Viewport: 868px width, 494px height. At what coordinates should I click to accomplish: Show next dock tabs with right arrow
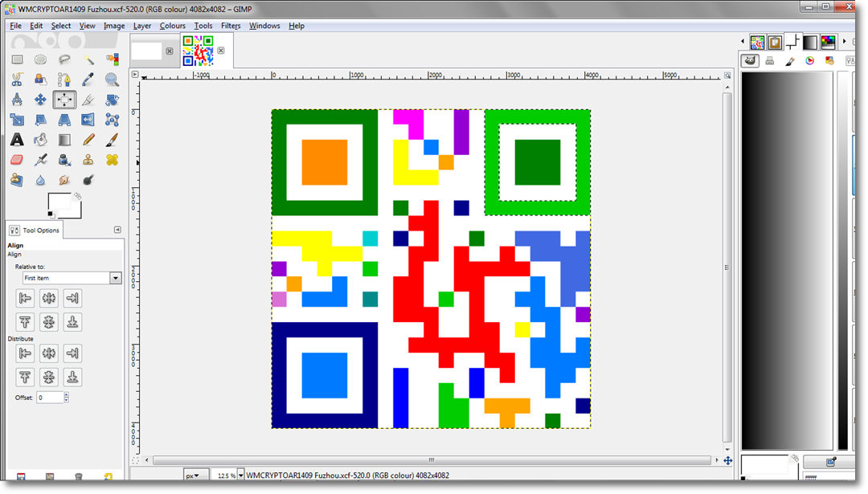pyautogui.click(x=844, y=42)
